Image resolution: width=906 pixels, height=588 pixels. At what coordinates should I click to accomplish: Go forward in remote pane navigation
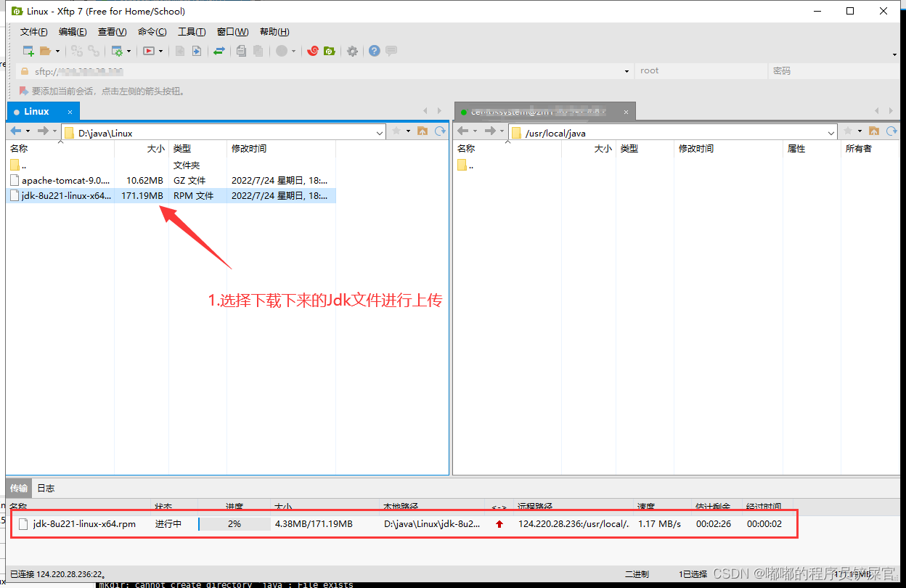[x=490, y=131]
